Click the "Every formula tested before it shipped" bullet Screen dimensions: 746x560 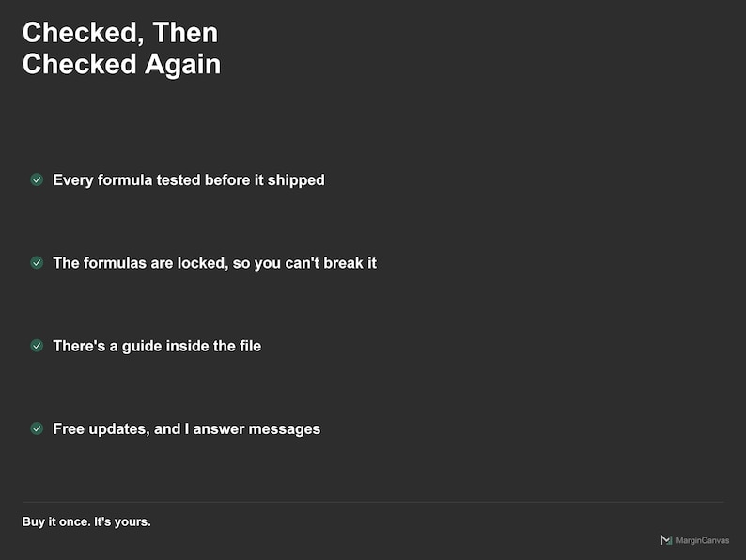tap(189, 180)
